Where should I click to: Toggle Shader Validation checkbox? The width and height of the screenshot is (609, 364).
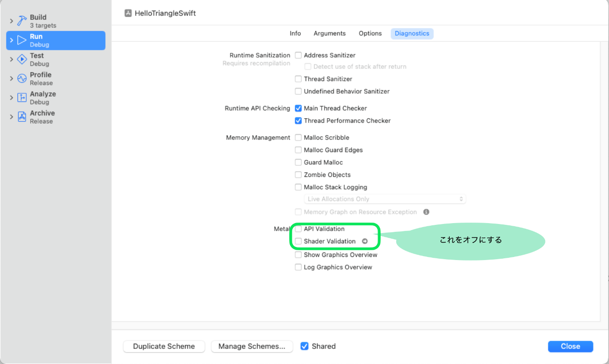(x=298, y=241)
